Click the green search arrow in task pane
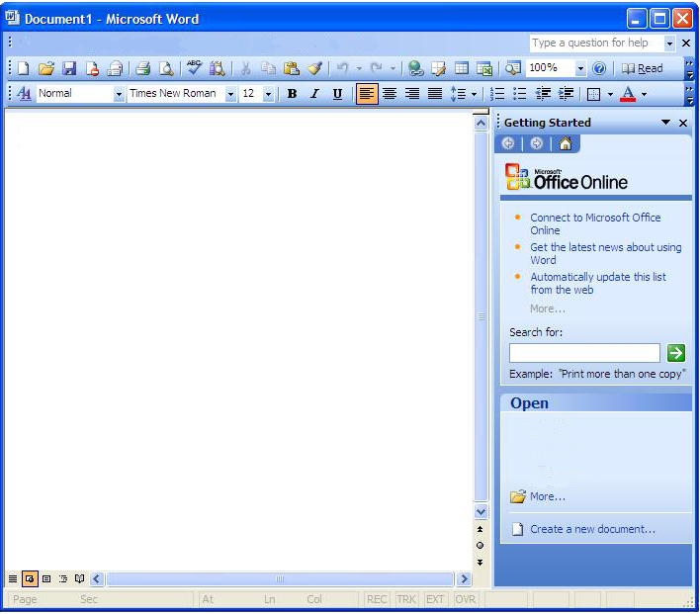This screenshot has height=614, width=700. tap(676, 353)
